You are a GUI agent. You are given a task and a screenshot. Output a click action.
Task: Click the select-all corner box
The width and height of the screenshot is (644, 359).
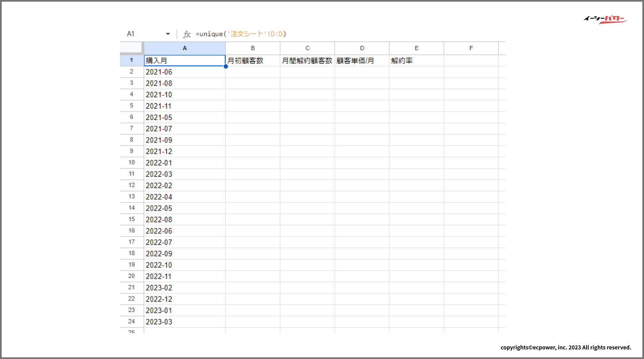tap(131, 48)
